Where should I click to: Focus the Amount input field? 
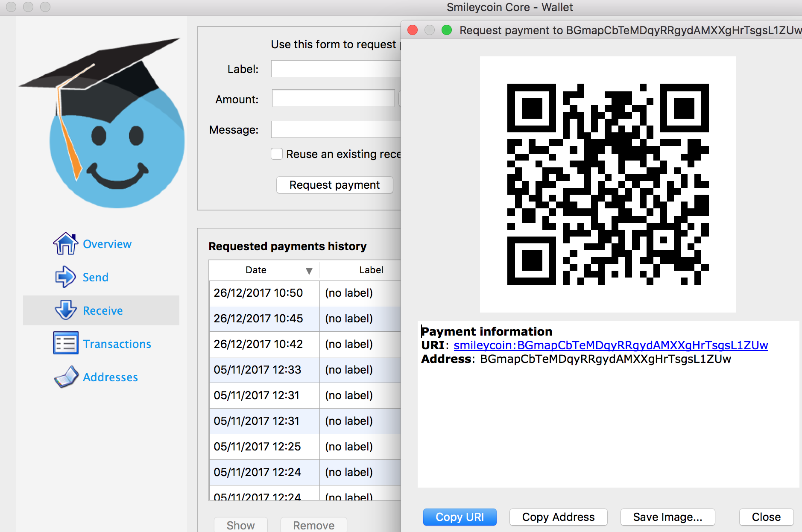pos(333,99)
